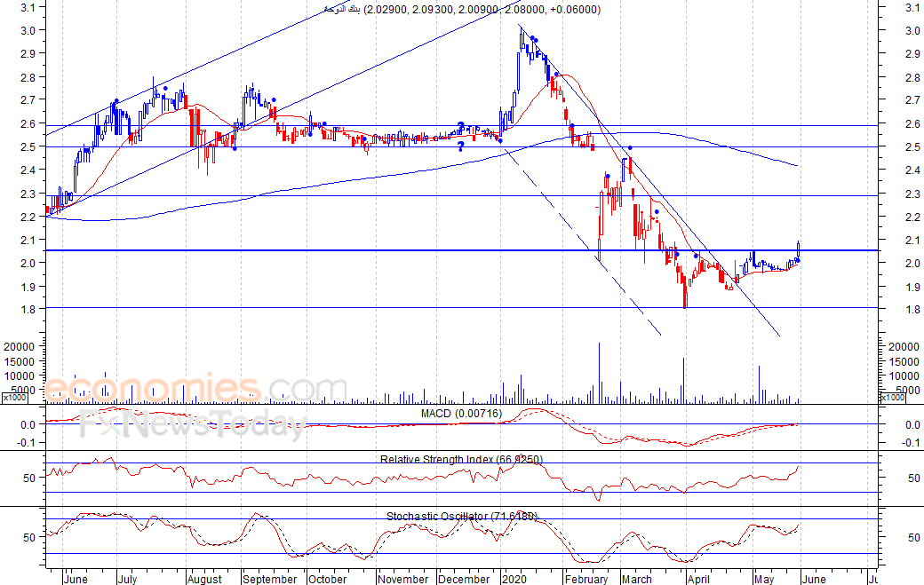The height and width of the screenshot is (585, 924).
Task: Pick November on the time axis
Action: (x=402, y=579)
